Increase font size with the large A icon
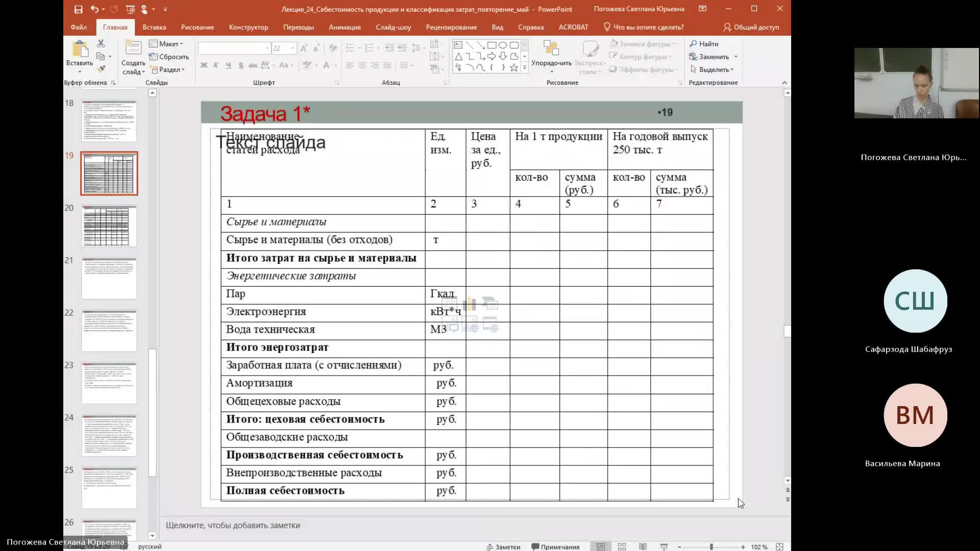 (x=304, y=48)
